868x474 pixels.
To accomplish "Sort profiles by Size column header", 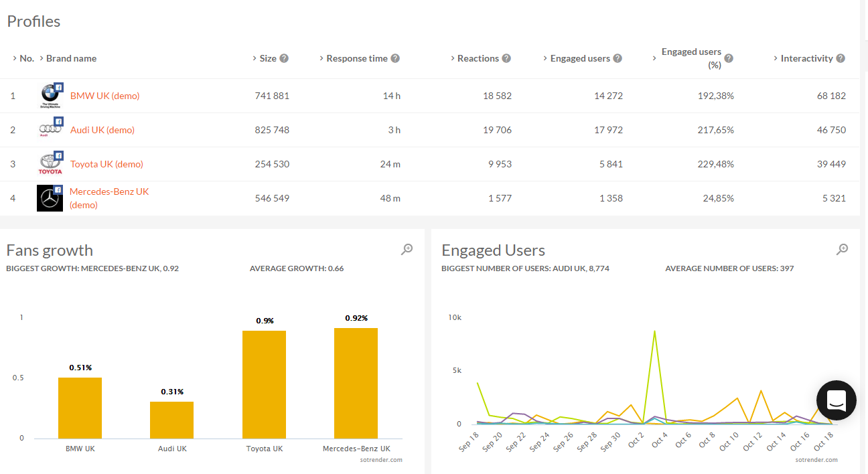I will pos(267,58).
